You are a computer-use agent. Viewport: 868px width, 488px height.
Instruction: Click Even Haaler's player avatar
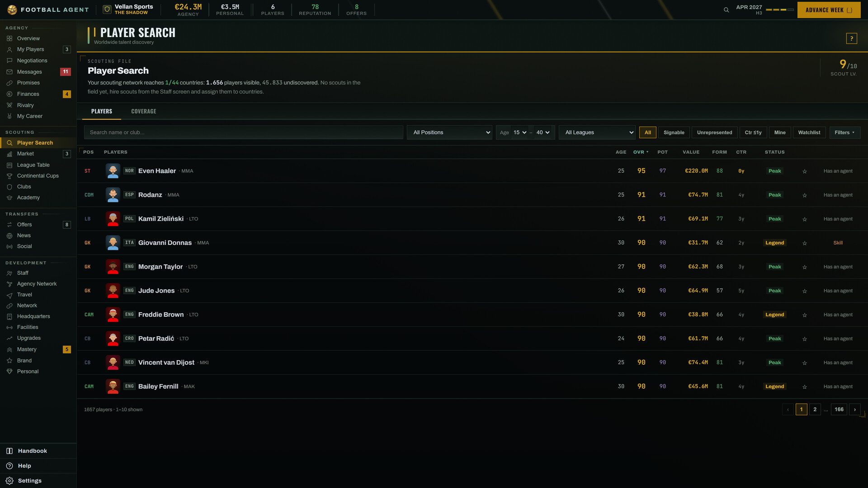[113, 171]
